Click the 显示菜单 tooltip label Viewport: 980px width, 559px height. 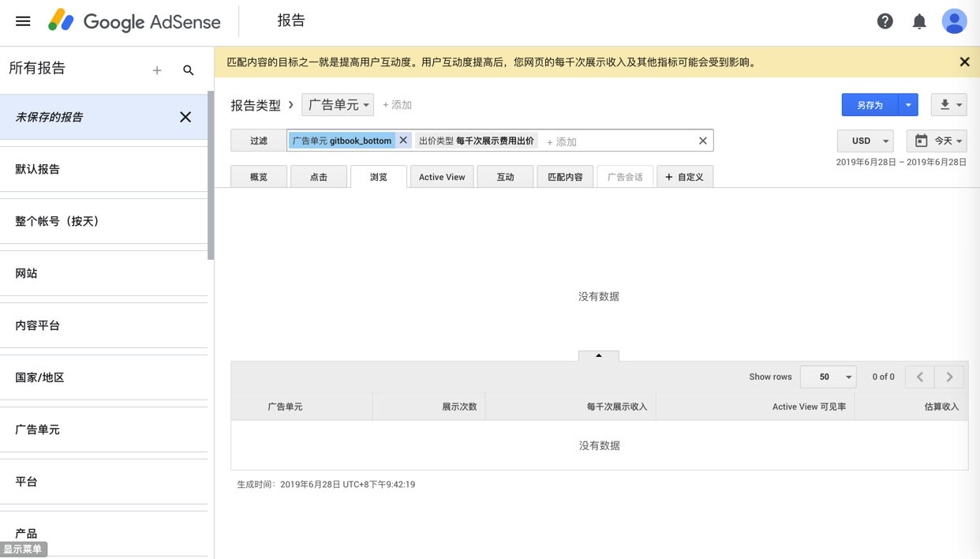(23, 550)
